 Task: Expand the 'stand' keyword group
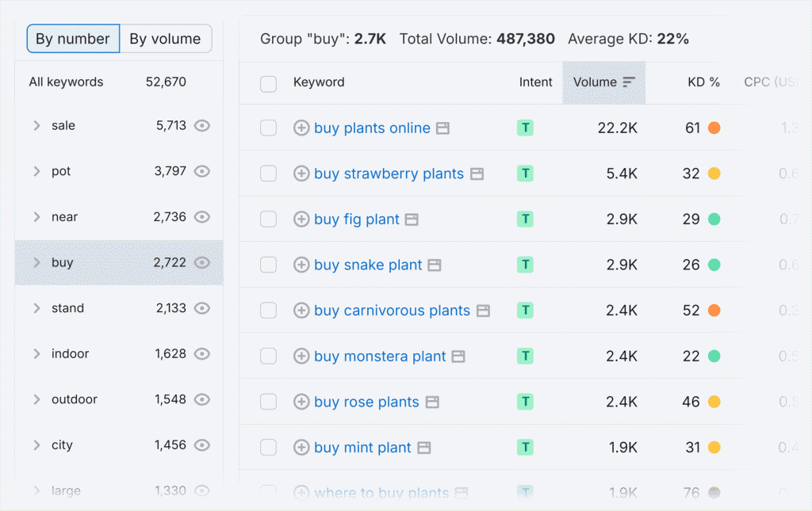pyautogui.click(x=36, y=308)
